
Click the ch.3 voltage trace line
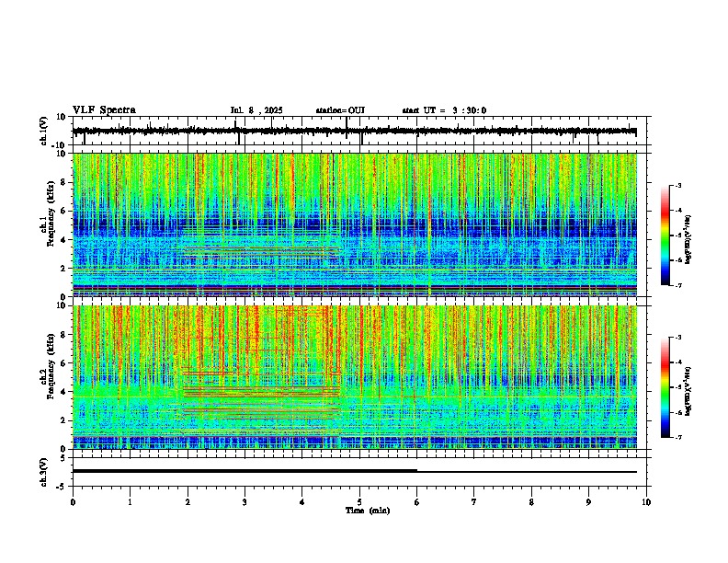pyautogui.click(x=355, y=471)
